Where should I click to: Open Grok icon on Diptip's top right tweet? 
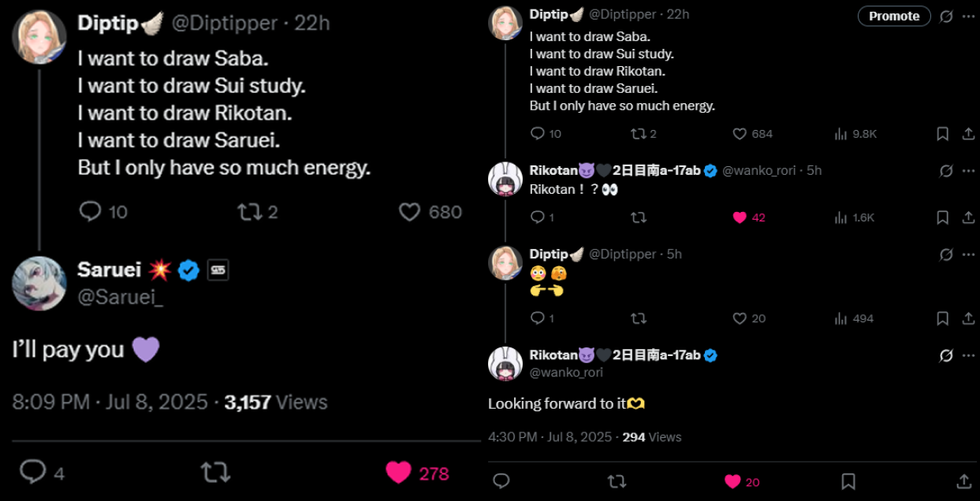(946, 16)
